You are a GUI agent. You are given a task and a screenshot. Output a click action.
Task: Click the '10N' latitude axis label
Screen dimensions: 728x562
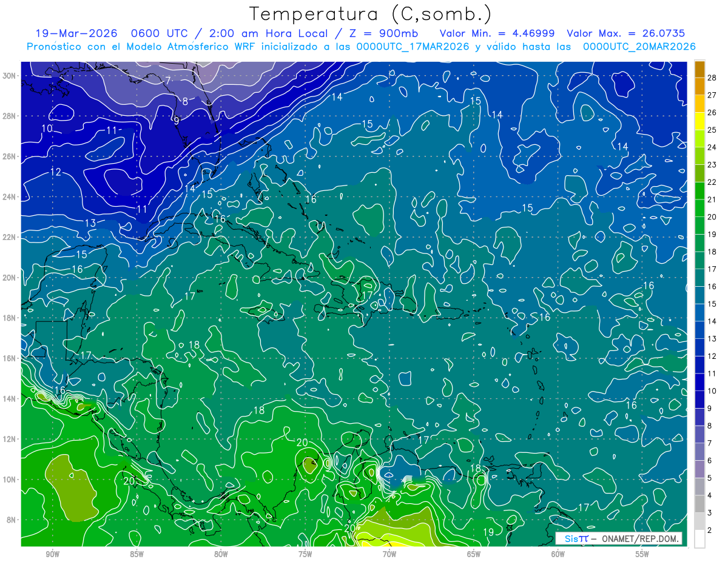pyautogui.click(x=10, y=480)
